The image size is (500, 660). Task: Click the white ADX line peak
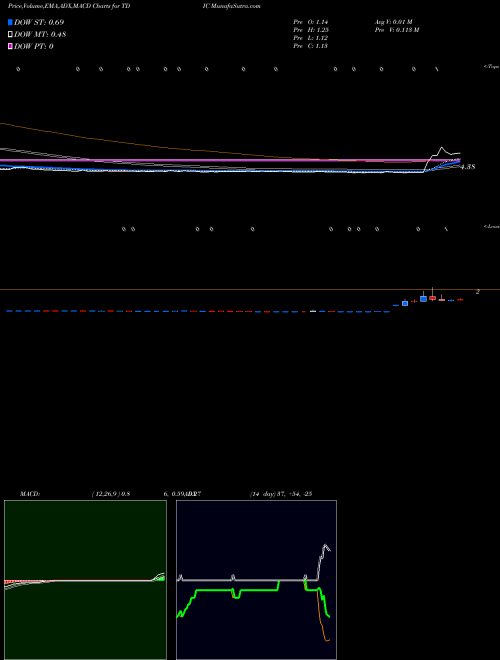[326, 546]
